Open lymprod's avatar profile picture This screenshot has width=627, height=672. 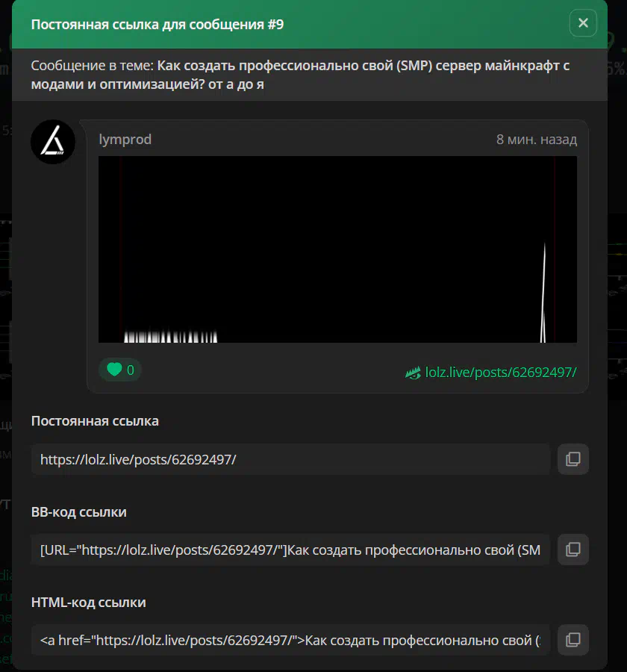click(53, 141)
